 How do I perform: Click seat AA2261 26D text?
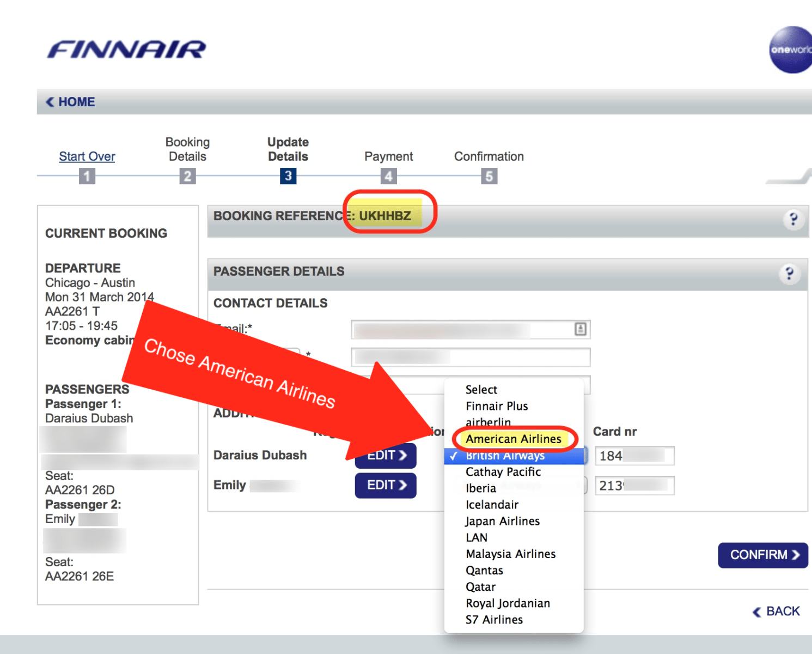click(x=80, y=490)
